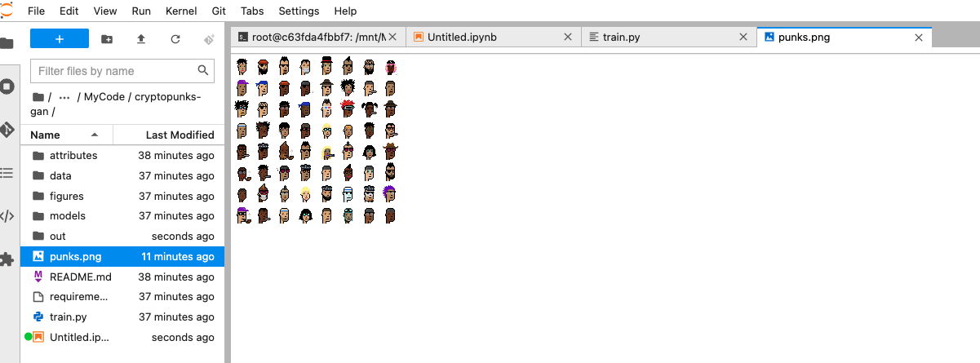
Task: Click the Markdown icon beside README.md
Action: (x=38, y=277)
